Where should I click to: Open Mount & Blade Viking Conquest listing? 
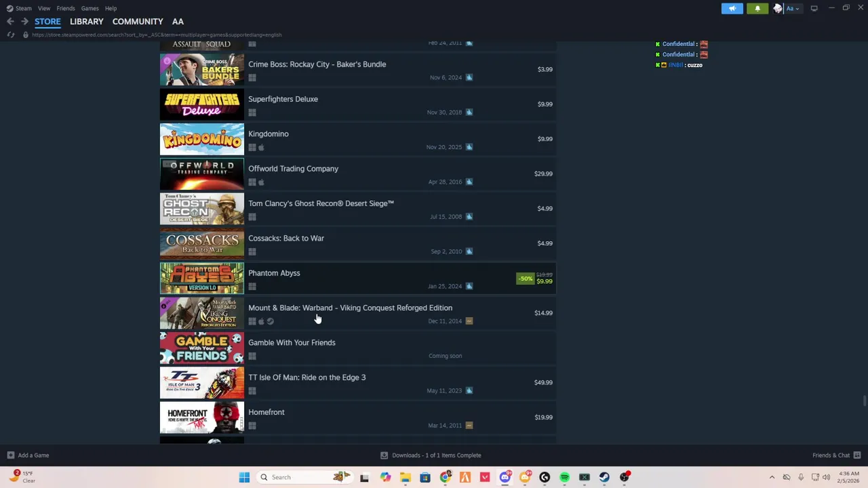click(x=358, y=313)
